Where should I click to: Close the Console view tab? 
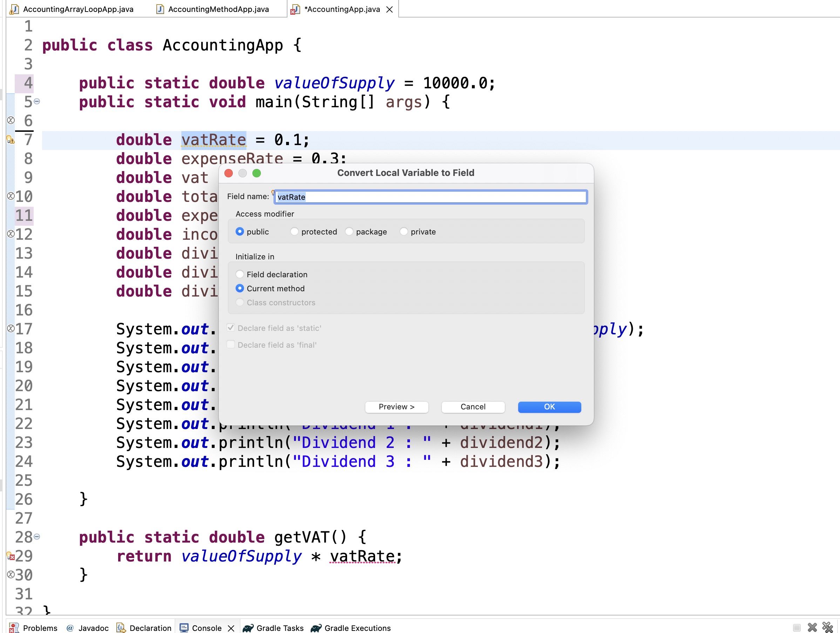231,628
